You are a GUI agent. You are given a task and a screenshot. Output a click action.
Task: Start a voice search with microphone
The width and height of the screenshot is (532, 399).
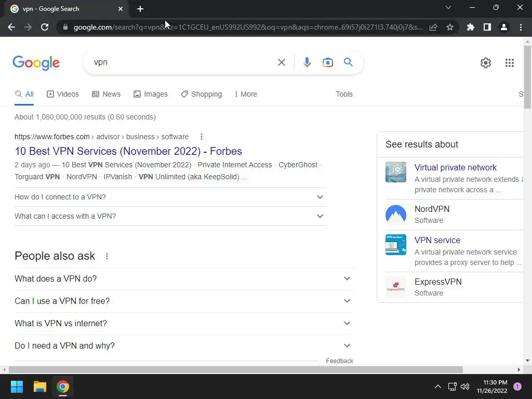307,62
